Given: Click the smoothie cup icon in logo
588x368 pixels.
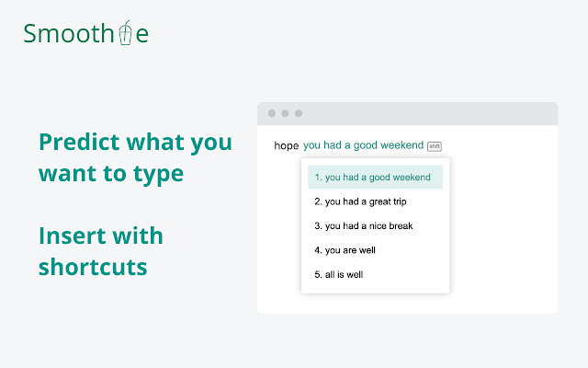Looking at the screenshot, I should tap(128, 33).
